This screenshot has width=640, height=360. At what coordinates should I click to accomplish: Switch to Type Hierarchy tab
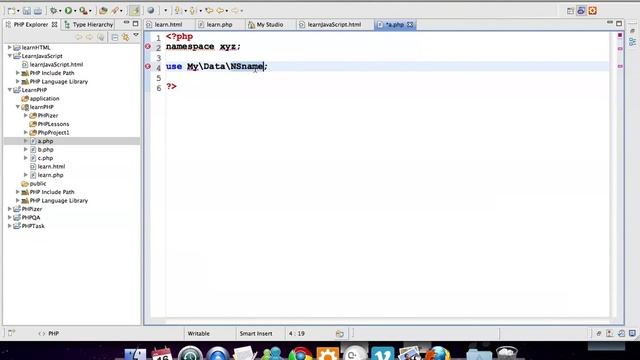pyautogui.click(x=89, y=24)
